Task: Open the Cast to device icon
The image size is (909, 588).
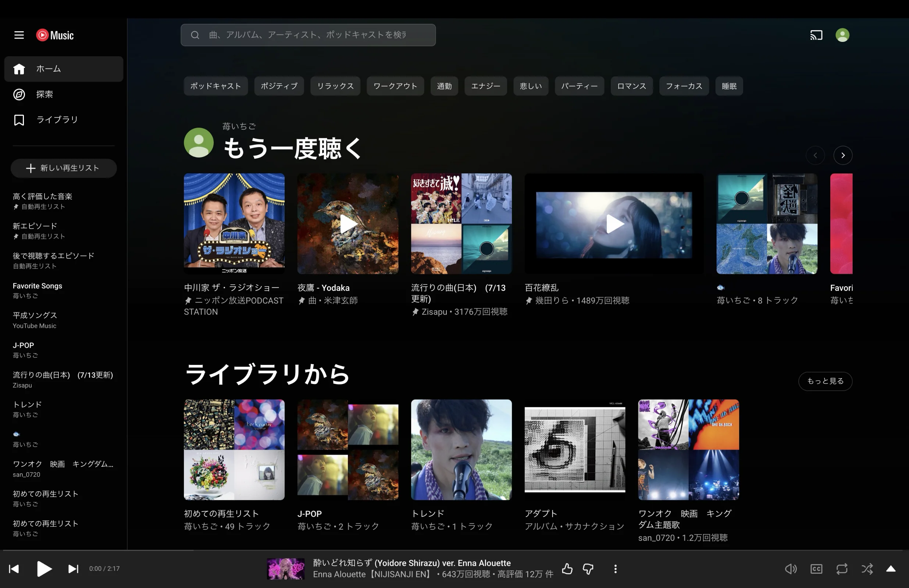Action: pyautogui.click(x=816, y=35)
